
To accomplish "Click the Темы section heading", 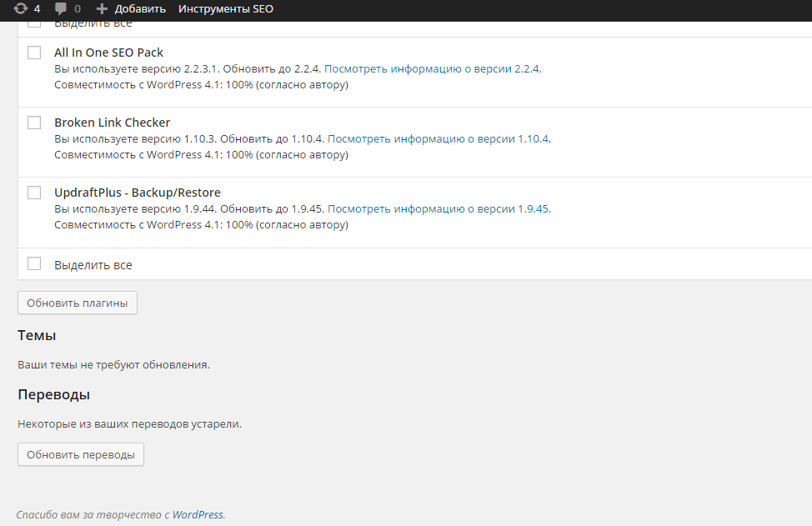I will click(37, 335).
